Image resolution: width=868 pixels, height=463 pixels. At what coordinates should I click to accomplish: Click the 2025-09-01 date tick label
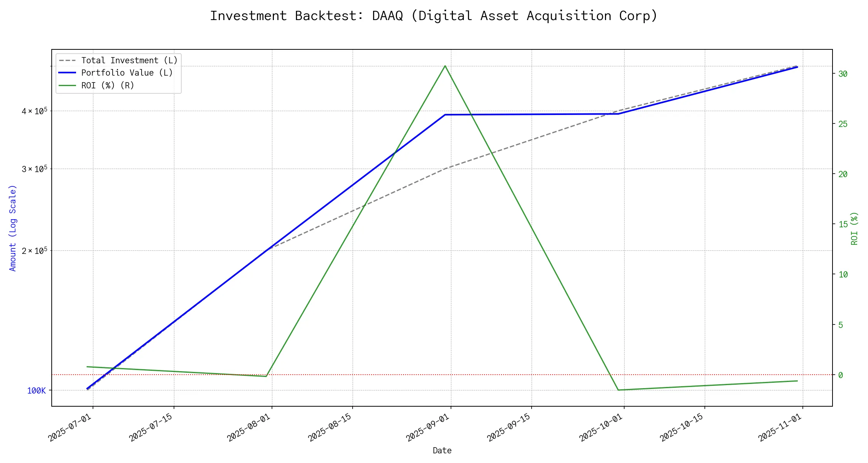tap(428, 428)
